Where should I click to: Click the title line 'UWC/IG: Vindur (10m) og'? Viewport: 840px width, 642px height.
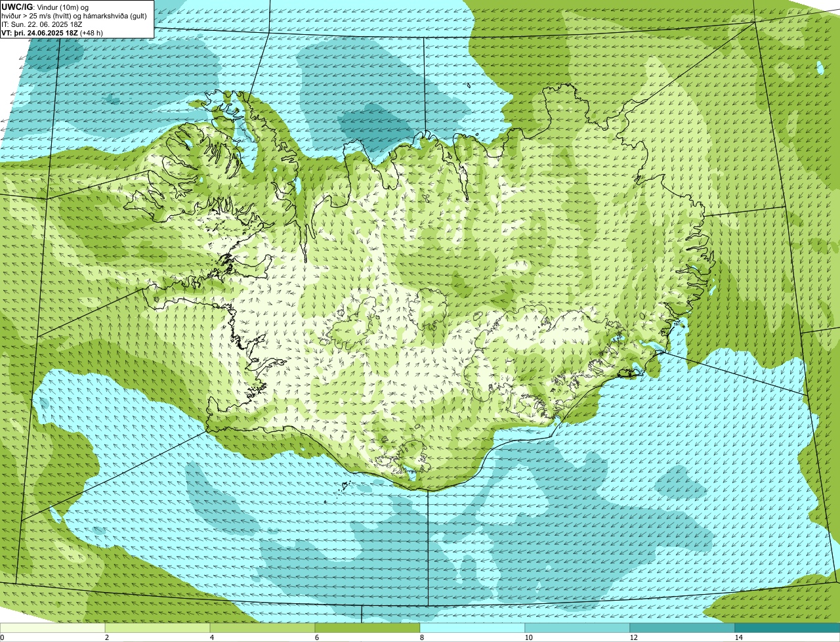[x=45, y=7]
